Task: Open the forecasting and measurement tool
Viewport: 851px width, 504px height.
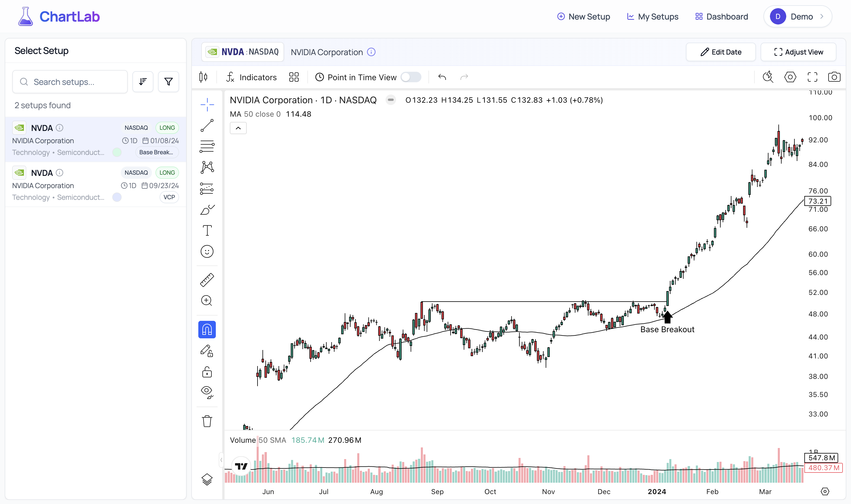Action: coord(207,188)
